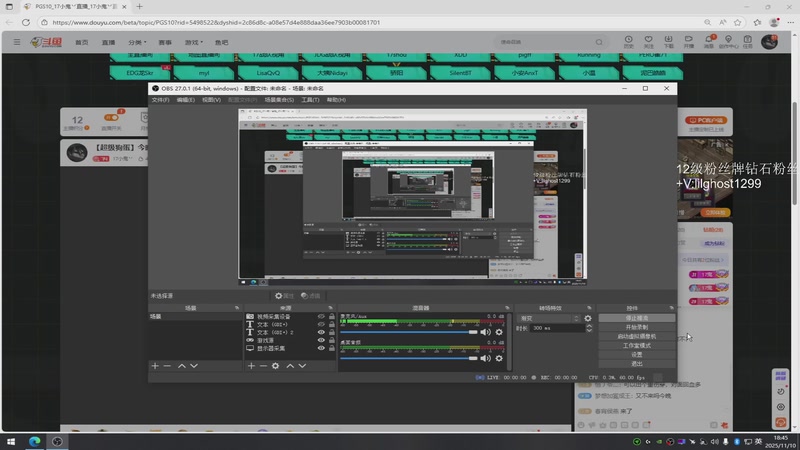Open the 渐变 transition dropdown
Viewport: 800px width, 450px height.
[548, 318]
